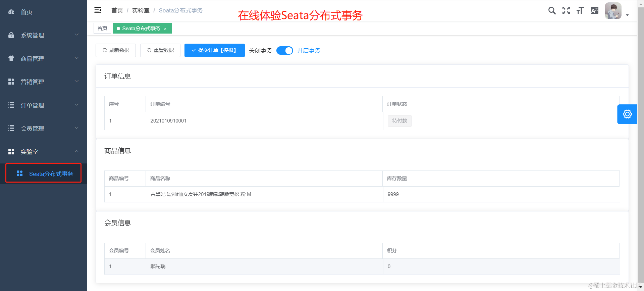Viewport: 644px width, 291px height.
Task: Click the home dashboard icon in sidebar
Action: click(x=11, y=12)
